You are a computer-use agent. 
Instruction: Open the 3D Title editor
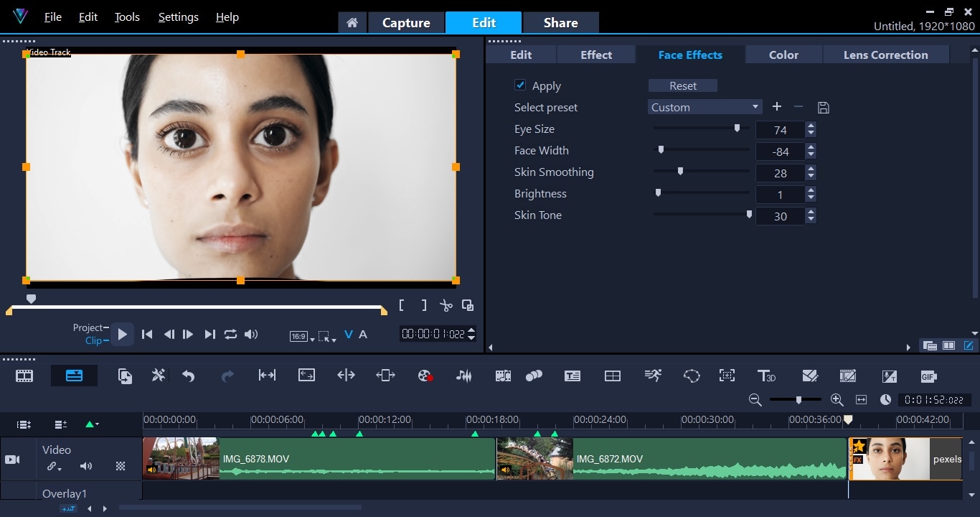pos(767,376)
